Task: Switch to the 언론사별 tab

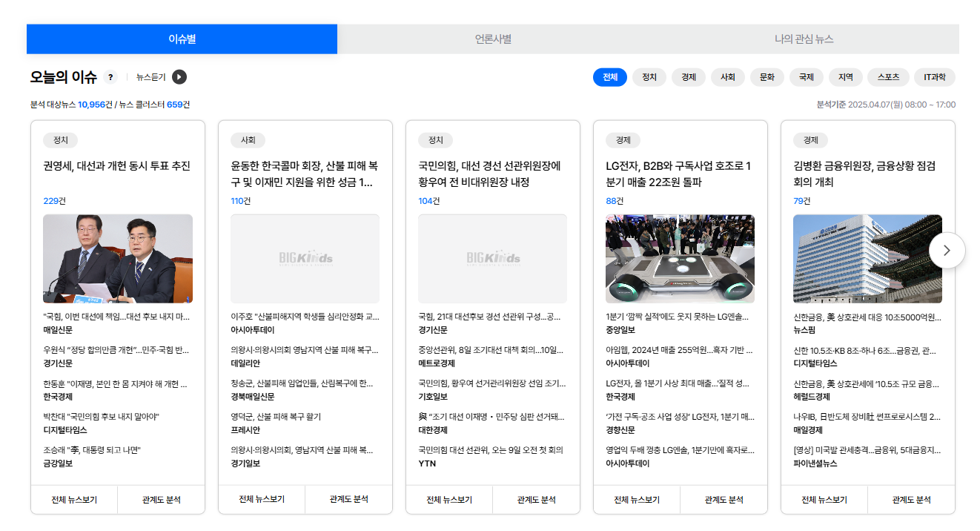Action: pos(493,39)
